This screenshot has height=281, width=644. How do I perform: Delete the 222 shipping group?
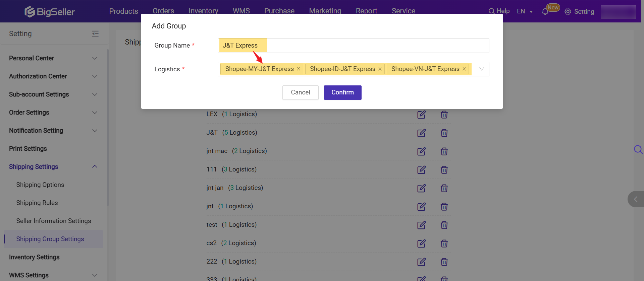pyautogui.click(x=444, y=262)
